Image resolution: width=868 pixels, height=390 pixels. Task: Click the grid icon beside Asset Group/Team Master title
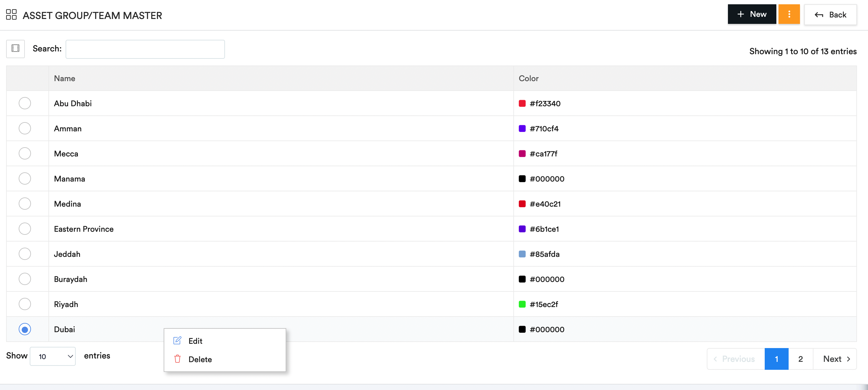[x=11, y=14]
